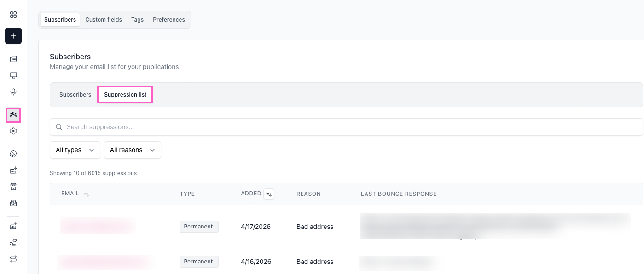This screenshot has height=274, width=644.
Task: Click the 'Manage your email list' description text
Action: (x=115, y=67)
